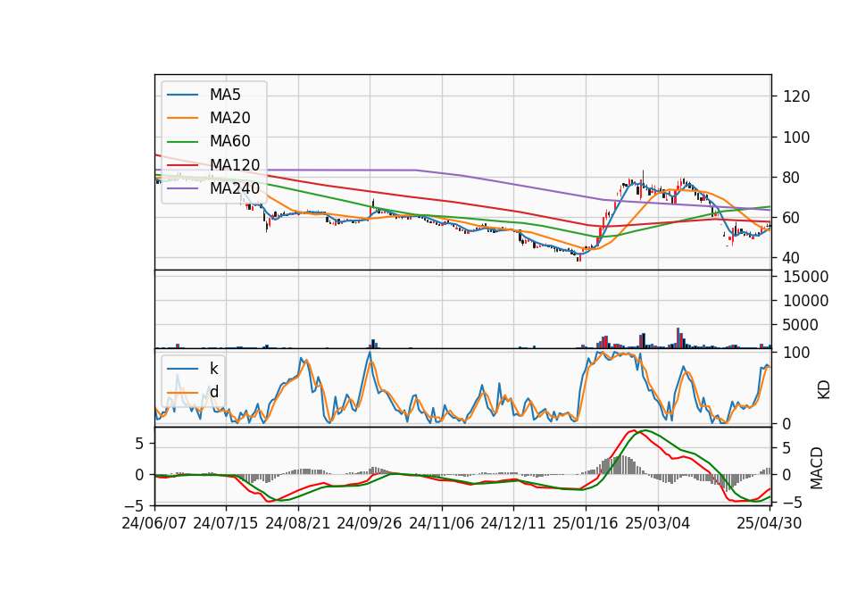Click the 5000 volume axis label
This screenshot has height=616, width=857.
tap(801, 325)
